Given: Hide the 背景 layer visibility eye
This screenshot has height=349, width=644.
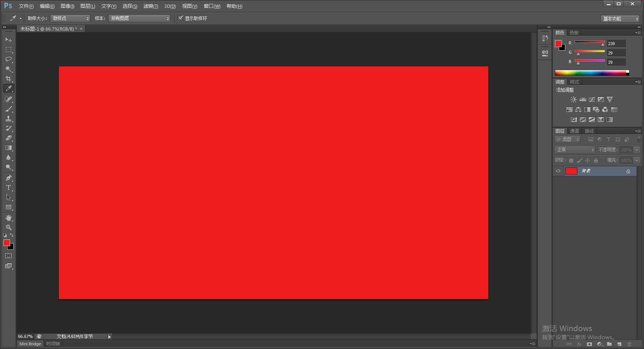Looking at the screenshot, I should (558, 171).
